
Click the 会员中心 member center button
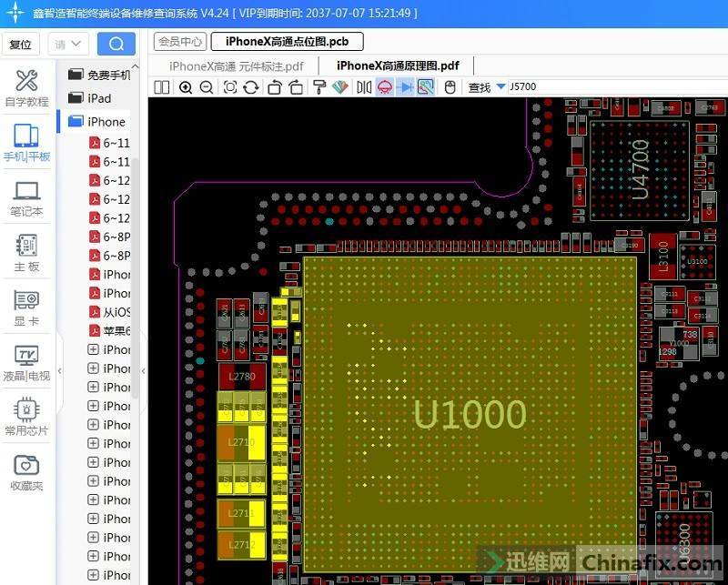pos(179,41)
